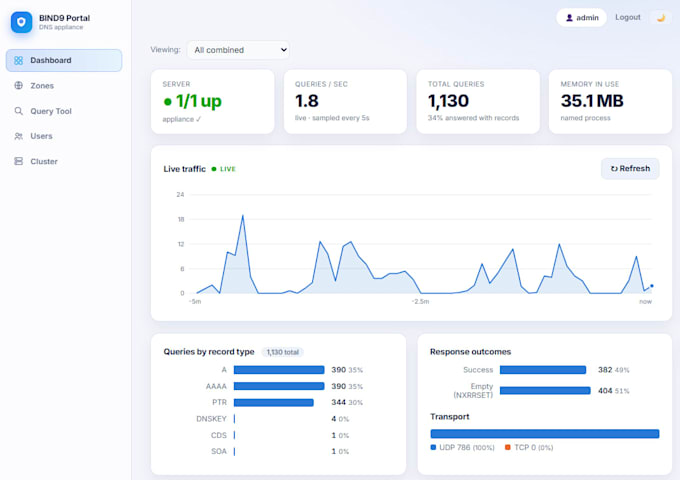Refresh the live traffic chart
680x480 pixels.
[x=630, y=169]
